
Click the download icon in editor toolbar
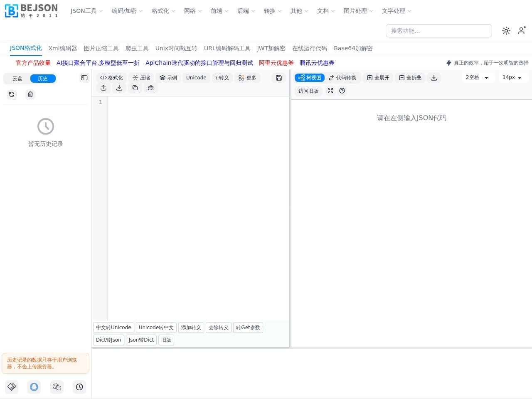coord(119,88)
